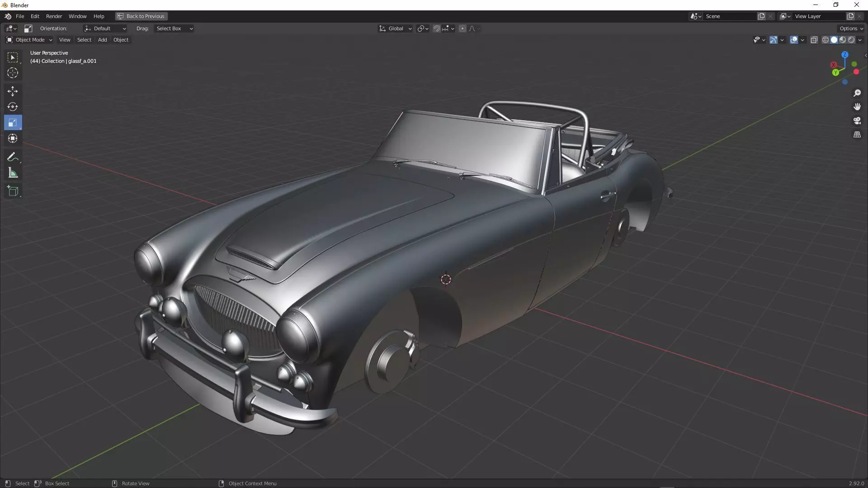This screenshot has height=488, width=868.
Task: Switch to wireframe viewport shading
Action: (825, 40)
